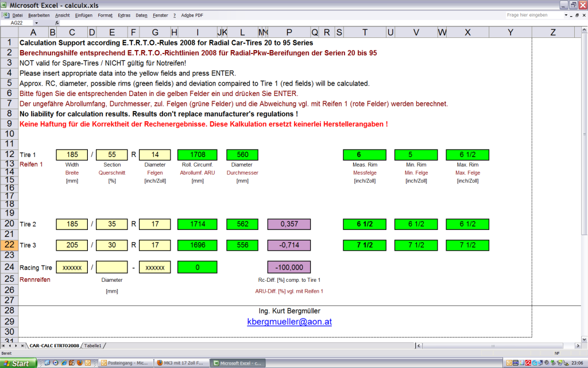Open the Format menu

(105, 15)
